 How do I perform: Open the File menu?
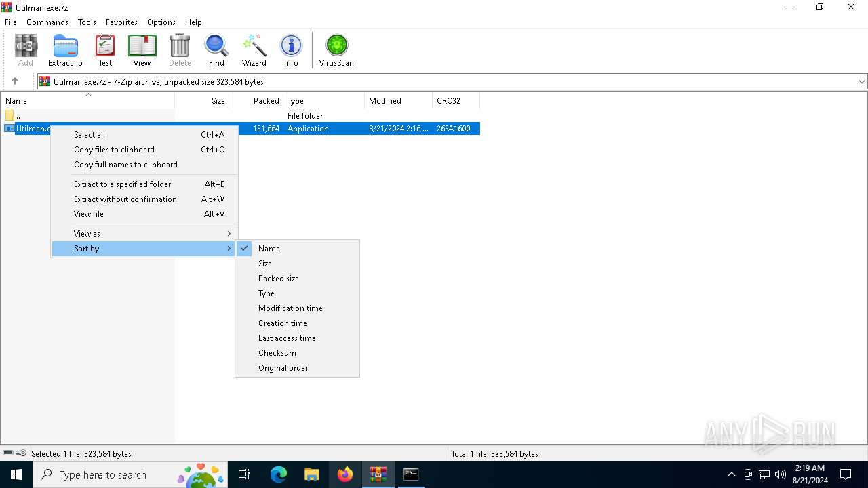pyautogui.click(x=11, y=22)
